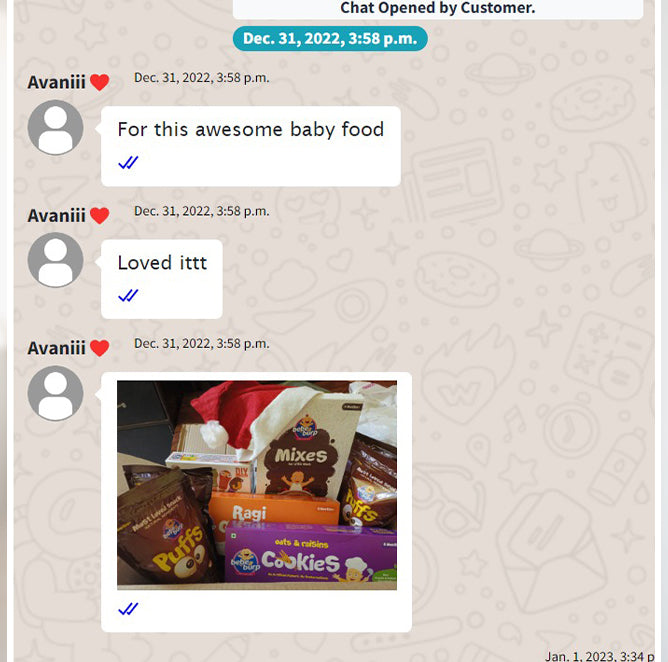
Task: Click the 'Chat Opened by Customer.' banner
Action: click(x=438, y=9)
